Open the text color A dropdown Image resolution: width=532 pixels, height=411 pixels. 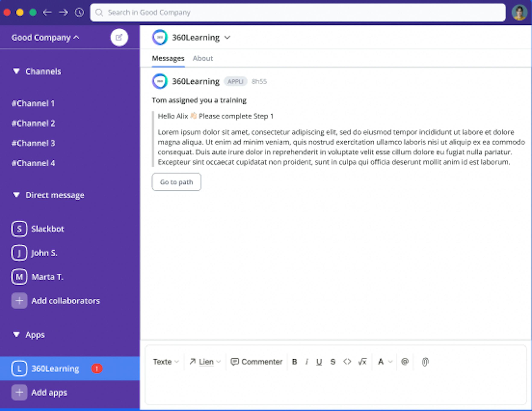[x=385, y=362]
